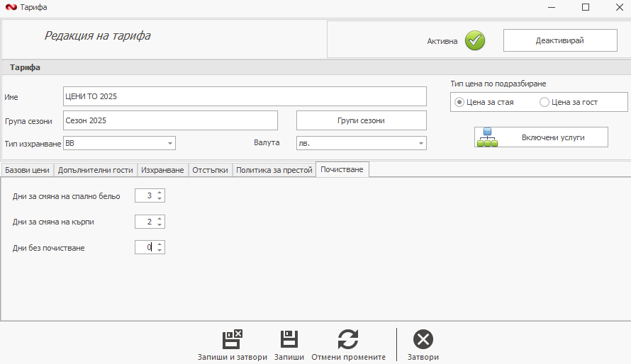Viewport: 631px width, 364px height.
Task: Click the Close circle X icon
Action: tap(423, 339)
